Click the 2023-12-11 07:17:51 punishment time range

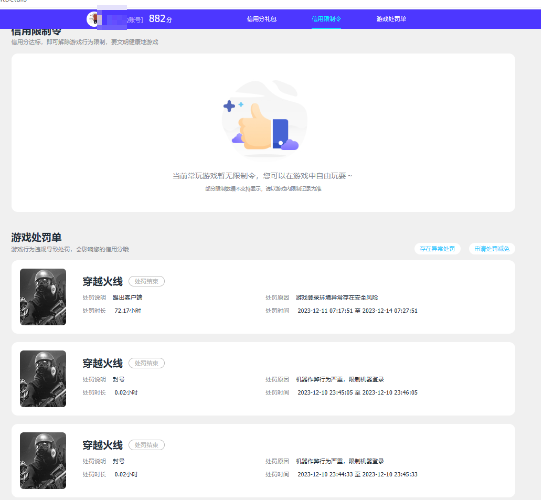point(357,311)
